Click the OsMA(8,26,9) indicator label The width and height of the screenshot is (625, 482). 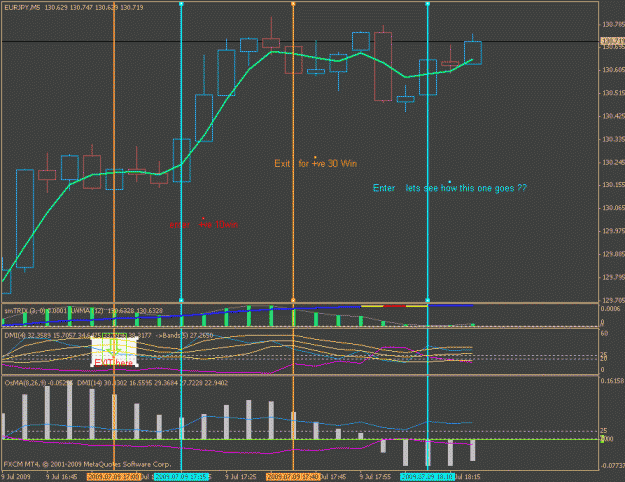25,383
